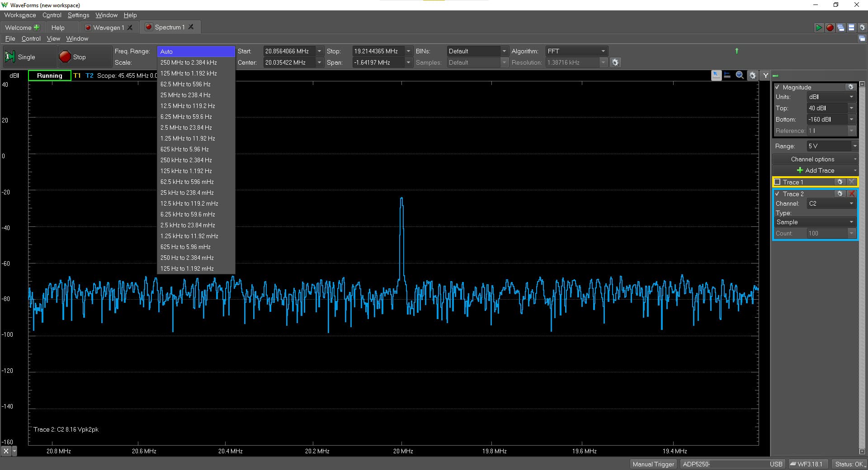868x470 pixels.
Task: Toggle the T2 trace label
Action: click(x=90, y=75)
